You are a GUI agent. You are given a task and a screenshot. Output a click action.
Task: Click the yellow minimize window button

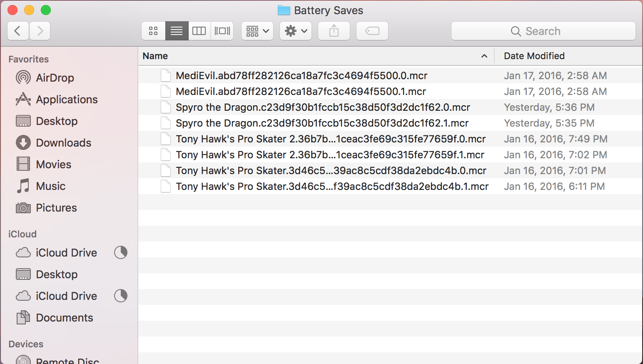29,10
